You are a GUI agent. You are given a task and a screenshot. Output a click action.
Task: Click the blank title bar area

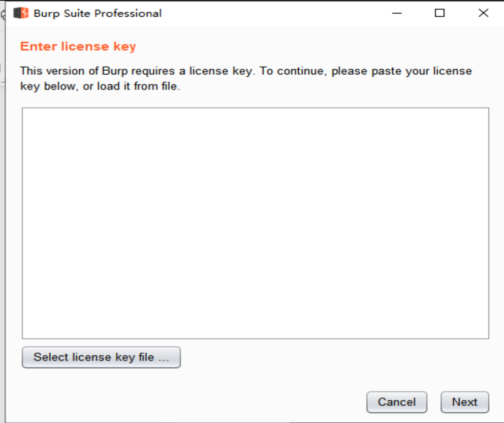coord(273,13)
